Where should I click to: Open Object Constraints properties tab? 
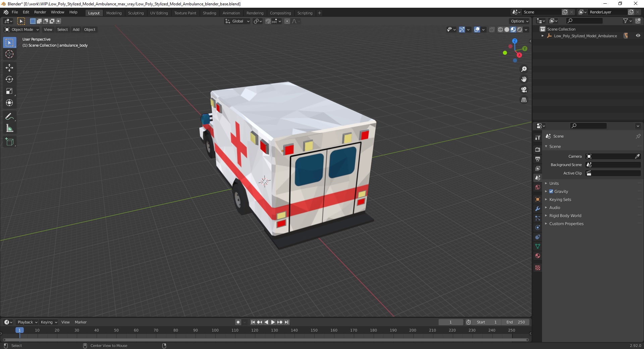538,237
